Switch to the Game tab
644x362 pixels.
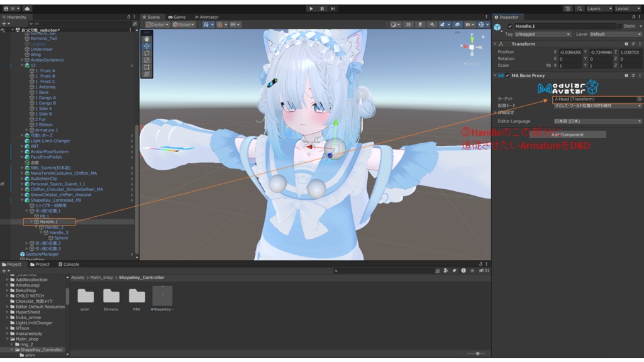[177, 17]
